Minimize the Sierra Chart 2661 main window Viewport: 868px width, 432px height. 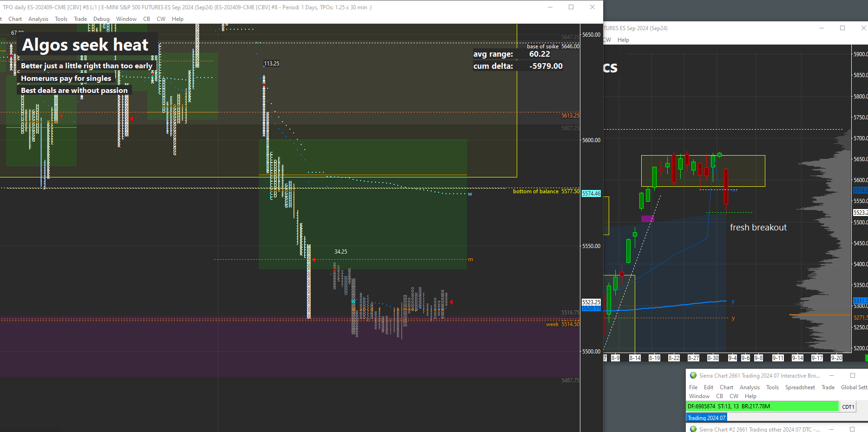click(x=832, y=375)
